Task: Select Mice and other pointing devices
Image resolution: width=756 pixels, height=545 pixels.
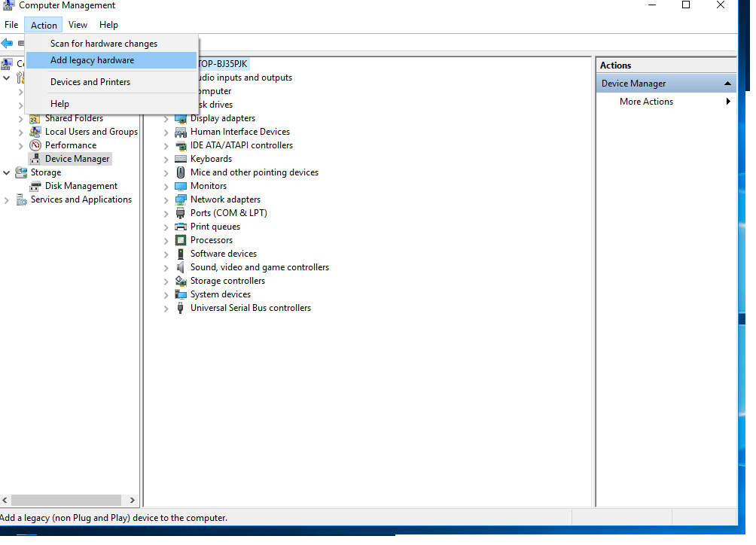Action: pyautogui.click(x=254, y=172)
